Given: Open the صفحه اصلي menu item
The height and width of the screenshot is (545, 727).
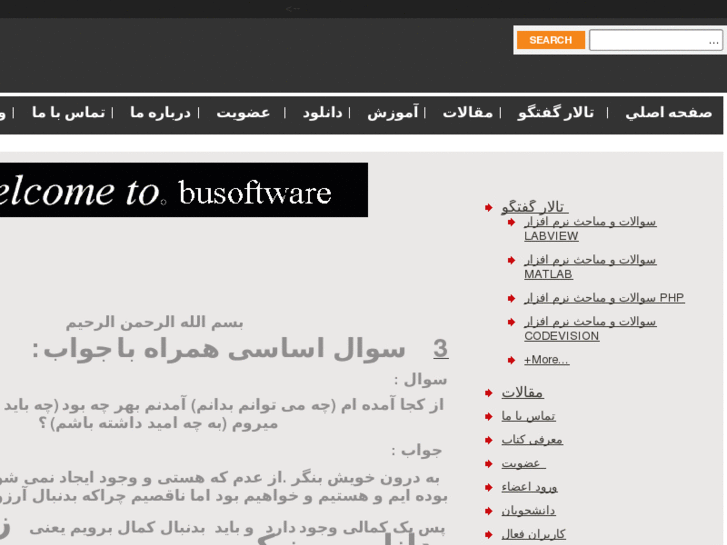Looking at the screenshot, I should [669, 113].
